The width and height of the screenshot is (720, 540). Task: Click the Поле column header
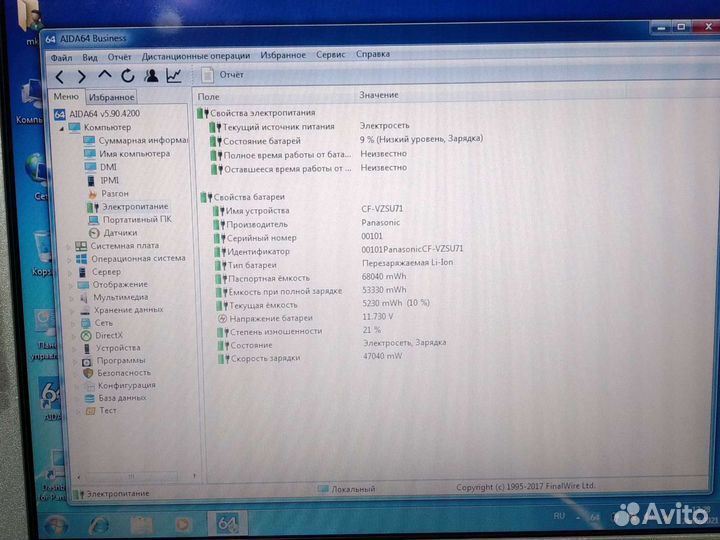tap(209, 96)
